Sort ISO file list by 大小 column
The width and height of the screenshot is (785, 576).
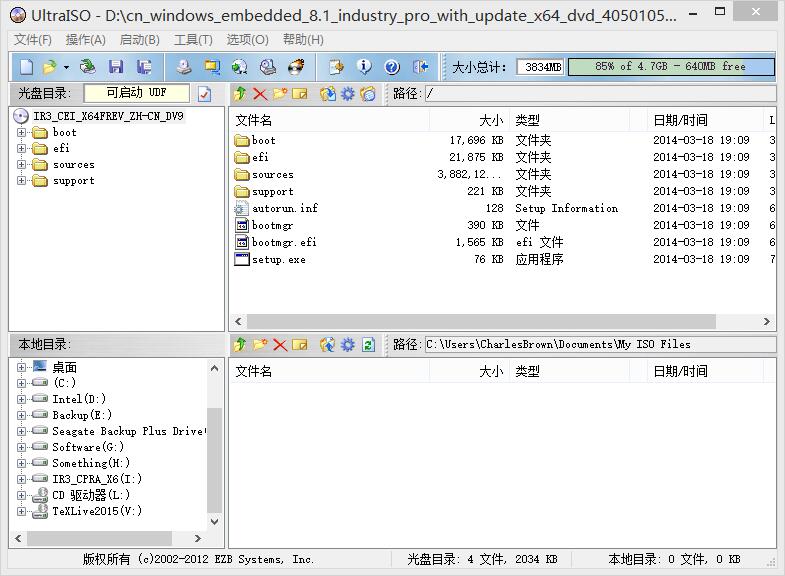pos(470,120)
